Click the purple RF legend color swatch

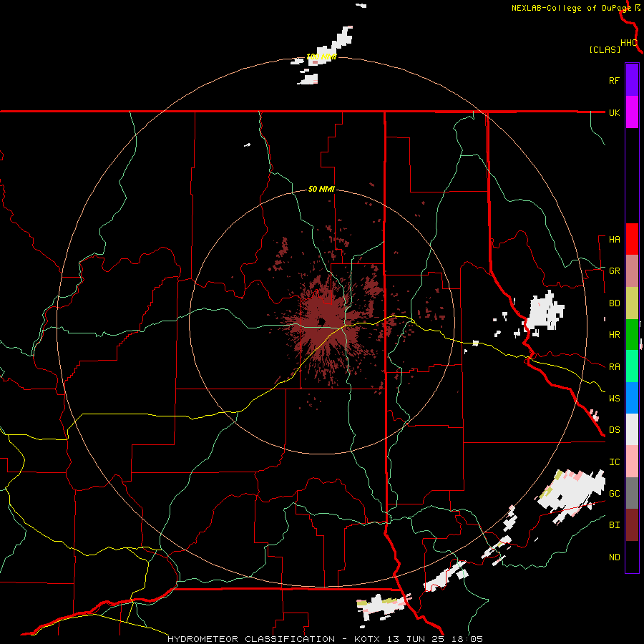pos(632,80)
